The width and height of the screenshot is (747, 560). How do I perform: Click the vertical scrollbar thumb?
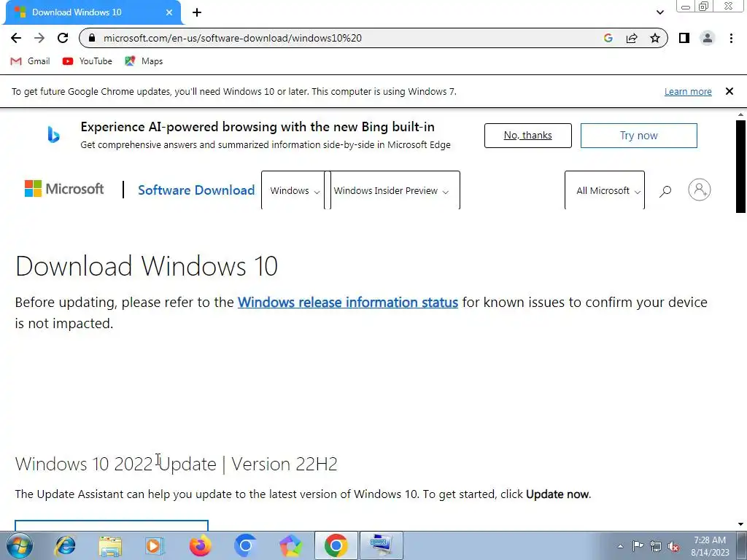click(741, 167)
